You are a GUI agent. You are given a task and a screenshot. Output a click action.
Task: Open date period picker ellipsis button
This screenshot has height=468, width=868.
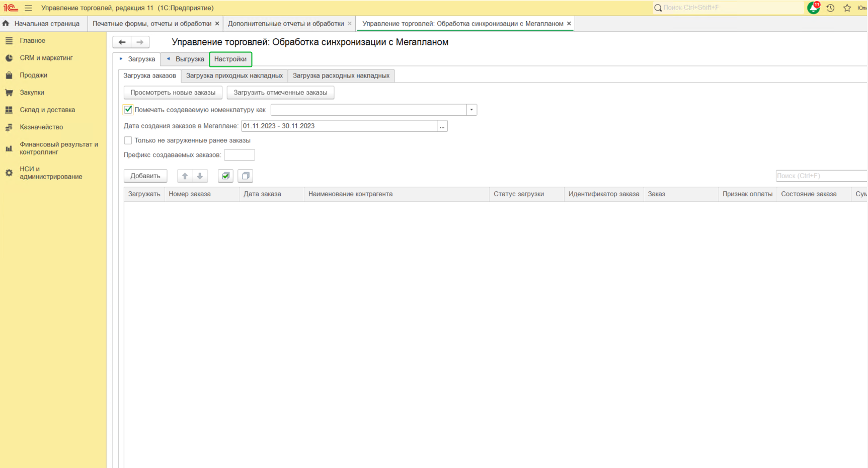click(442, 126)
